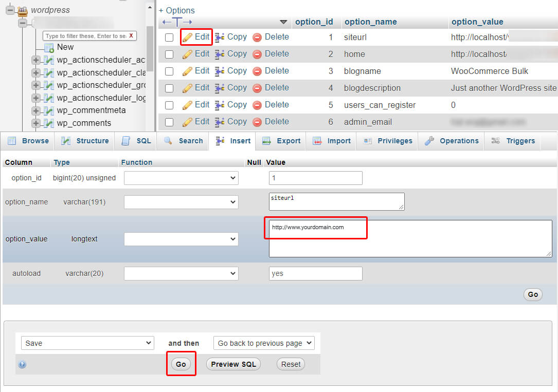Open the Function dropdown for option_value

pos(181,239)
